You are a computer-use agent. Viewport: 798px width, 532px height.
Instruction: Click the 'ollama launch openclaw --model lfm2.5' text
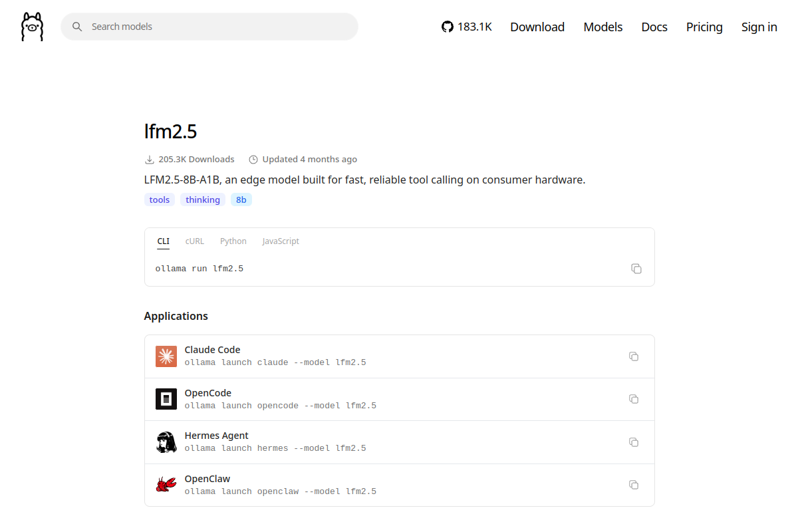pyautogui.click(x=281, y=491)
